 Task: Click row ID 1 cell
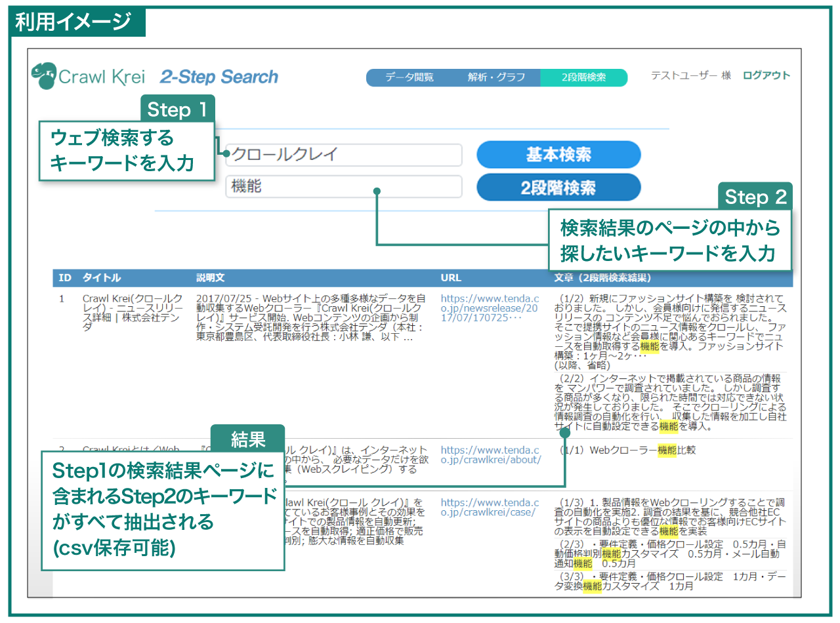[x=62, y=298]
